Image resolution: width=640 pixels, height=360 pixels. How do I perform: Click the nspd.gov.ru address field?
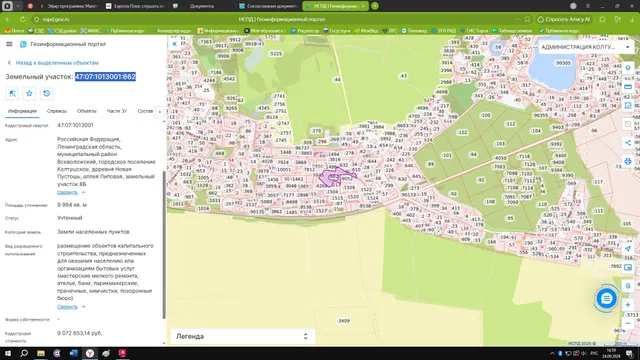56,19
